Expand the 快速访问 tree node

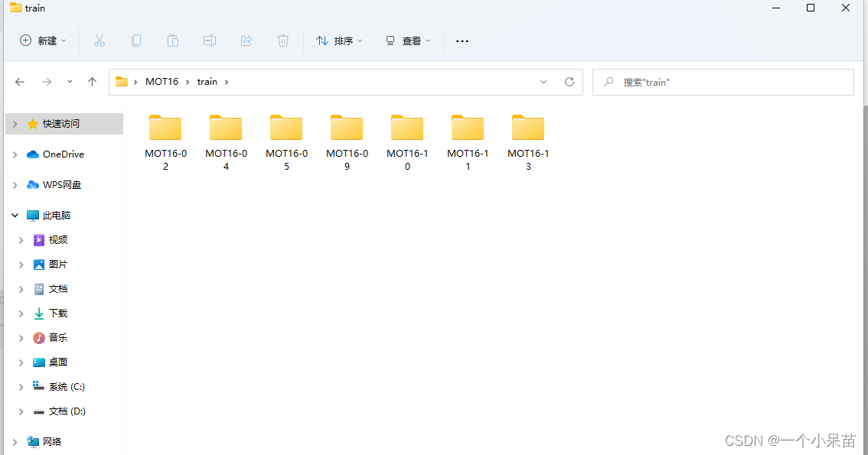click(x=15, y=124)
